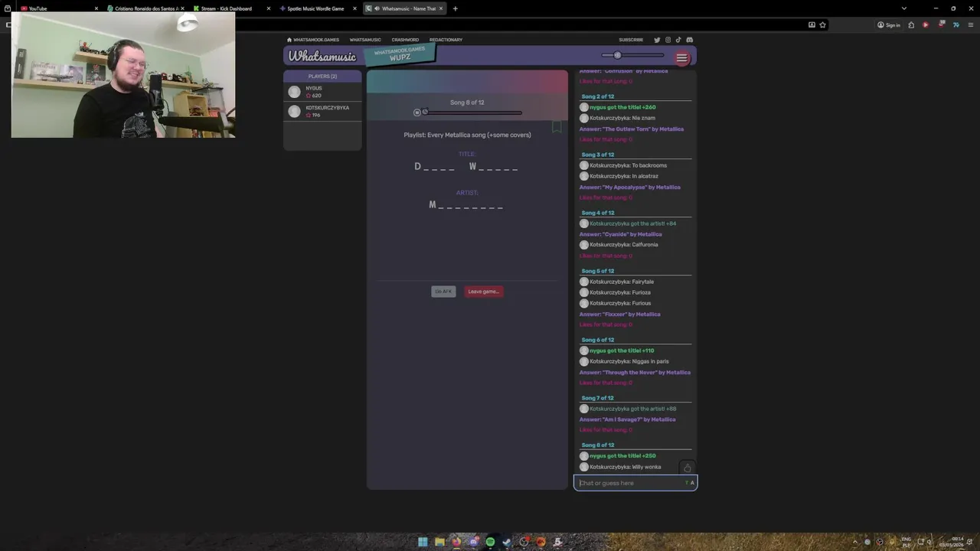Image resolution: width=980 pixels, height=551 pixels.
Task: Click the WHATSAMOOK.GAMES nav link
Action: (316, 40)
